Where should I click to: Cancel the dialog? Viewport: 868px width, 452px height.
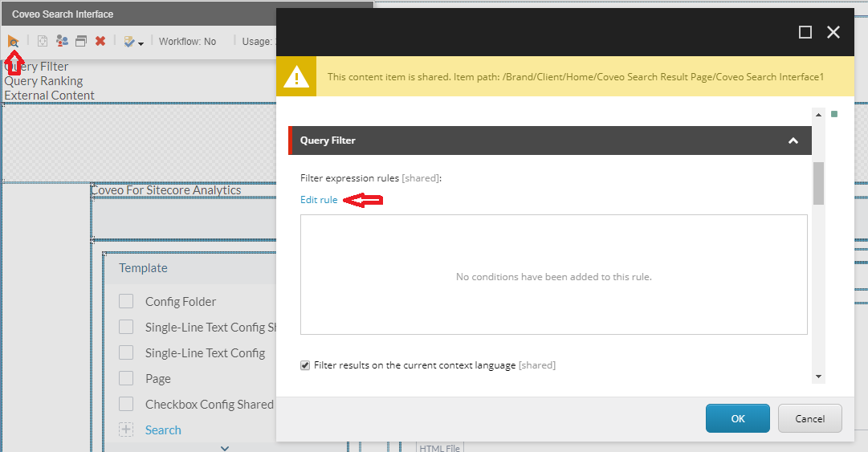point(810,418)
